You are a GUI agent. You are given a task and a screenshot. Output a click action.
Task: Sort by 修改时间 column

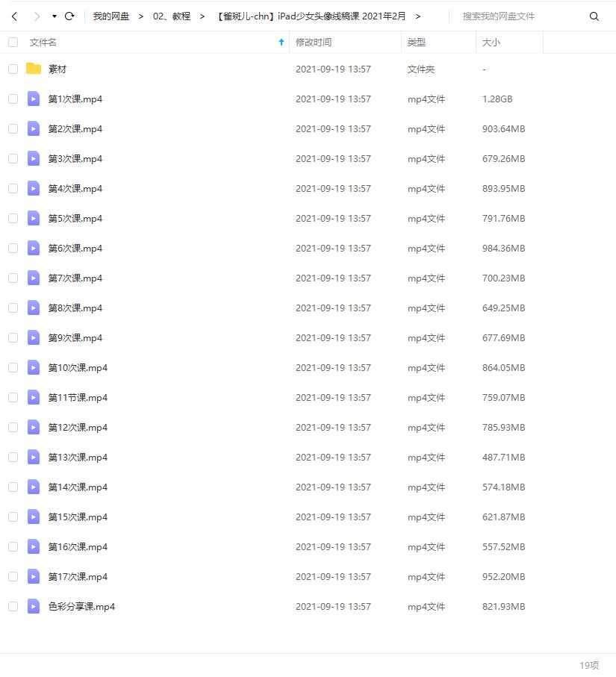tap(313, 43)
